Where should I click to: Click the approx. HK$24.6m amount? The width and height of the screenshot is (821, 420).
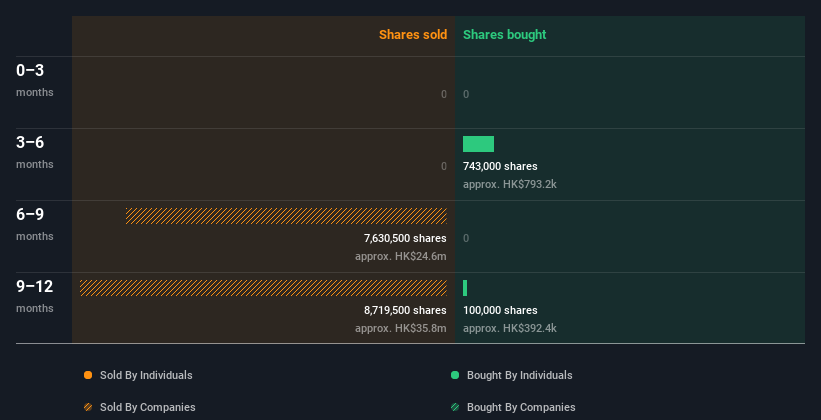tap(401, 257)
